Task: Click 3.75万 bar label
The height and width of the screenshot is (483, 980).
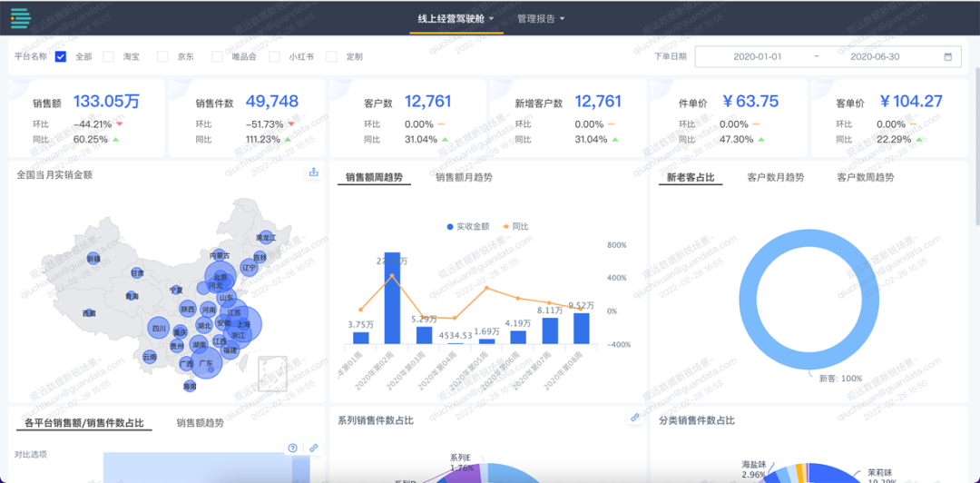Action: click(360, 324)
